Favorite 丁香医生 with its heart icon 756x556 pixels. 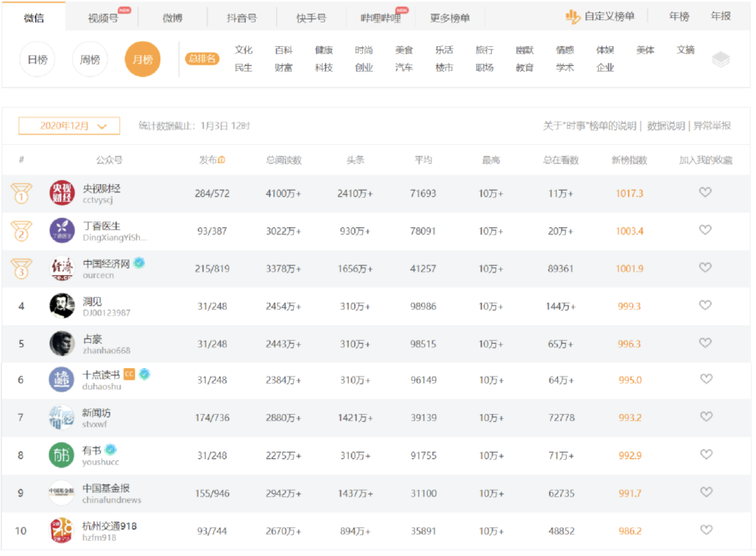(705, 230)
